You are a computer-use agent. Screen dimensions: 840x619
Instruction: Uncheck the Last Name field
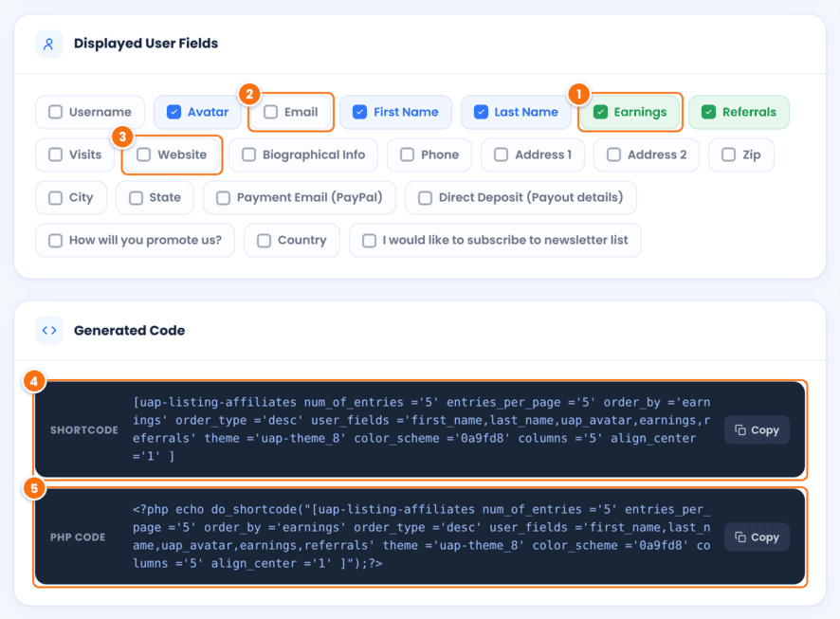pos(481,112)
